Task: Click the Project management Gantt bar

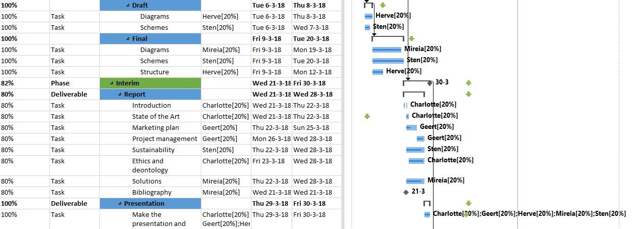Action: 420,139
